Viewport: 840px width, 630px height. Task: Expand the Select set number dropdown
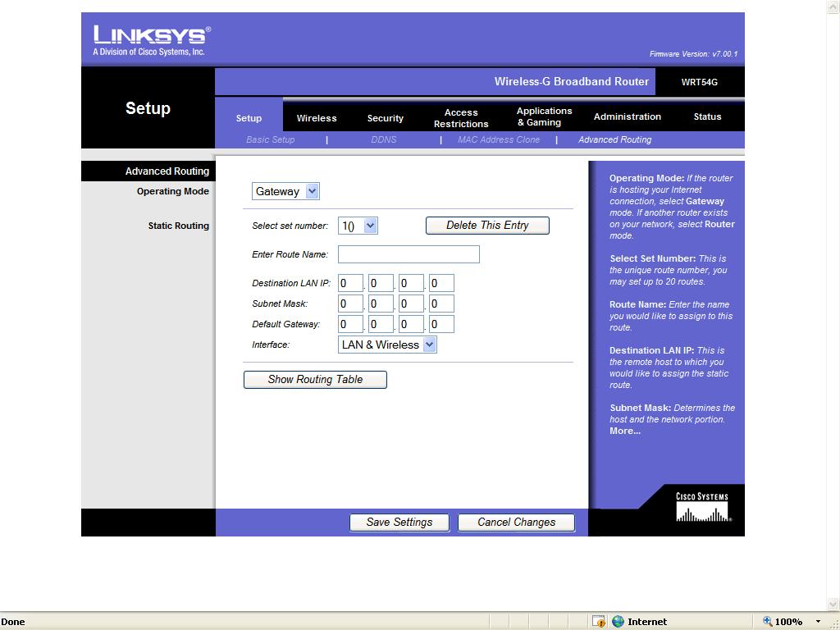click(358, 226)
